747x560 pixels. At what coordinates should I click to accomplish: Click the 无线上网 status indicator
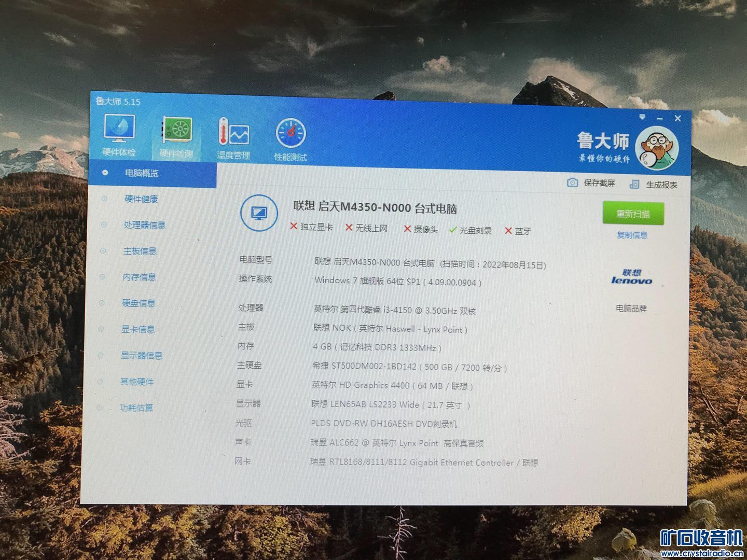click(x=366, y=228)
